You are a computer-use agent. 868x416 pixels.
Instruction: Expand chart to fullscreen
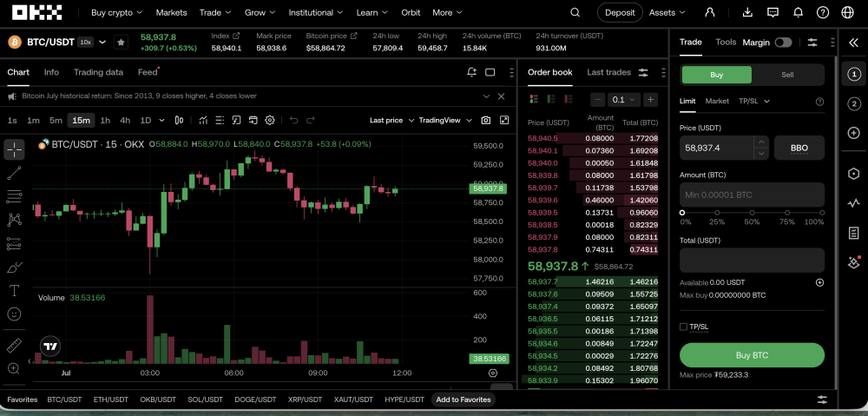click(504, 120)
